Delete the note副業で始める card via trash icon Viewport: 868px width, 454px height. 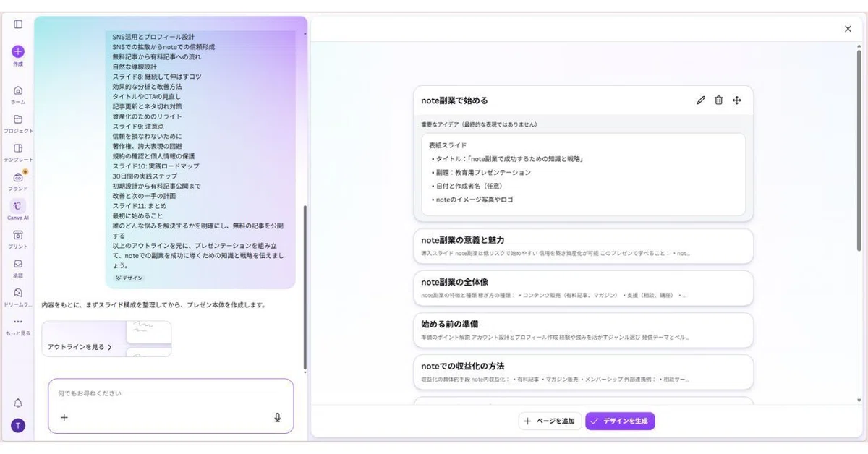[718, 100]
